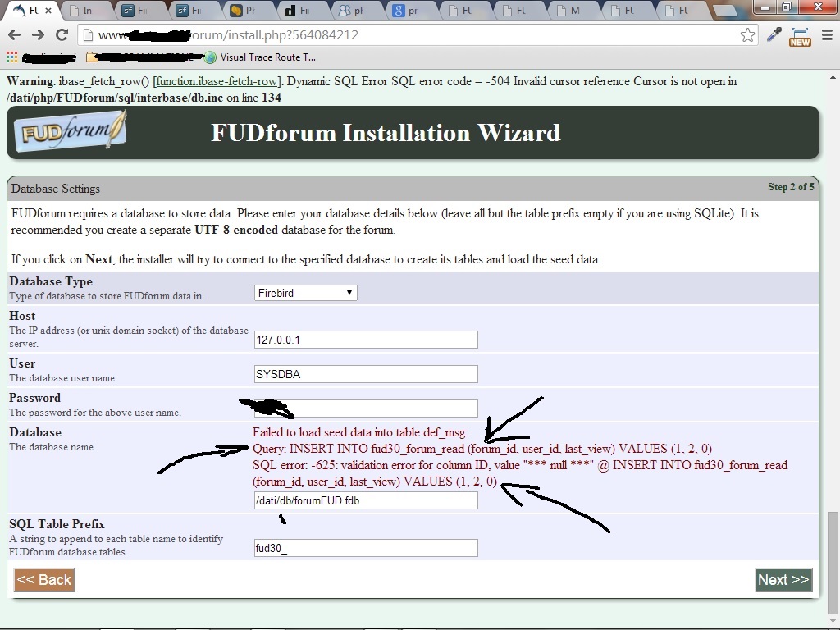Click the 'SQL Table Prefix' label

pos(57,524)
